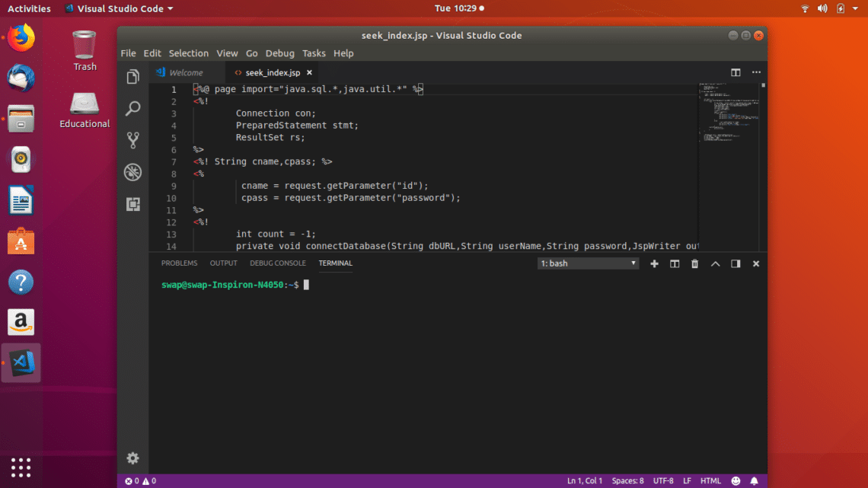Viewport: 868px width, 488px height.
Task: Click LF end-of-line selector
Action: [687, 481]
